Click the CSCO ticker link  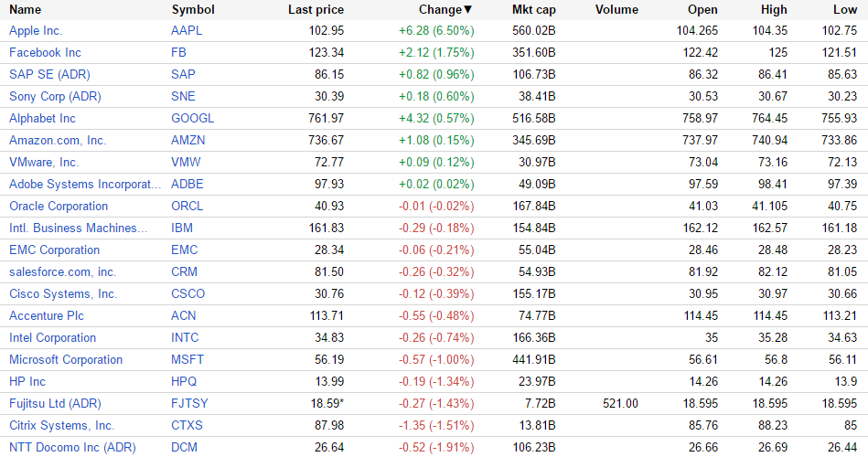(x=188, y=293)
